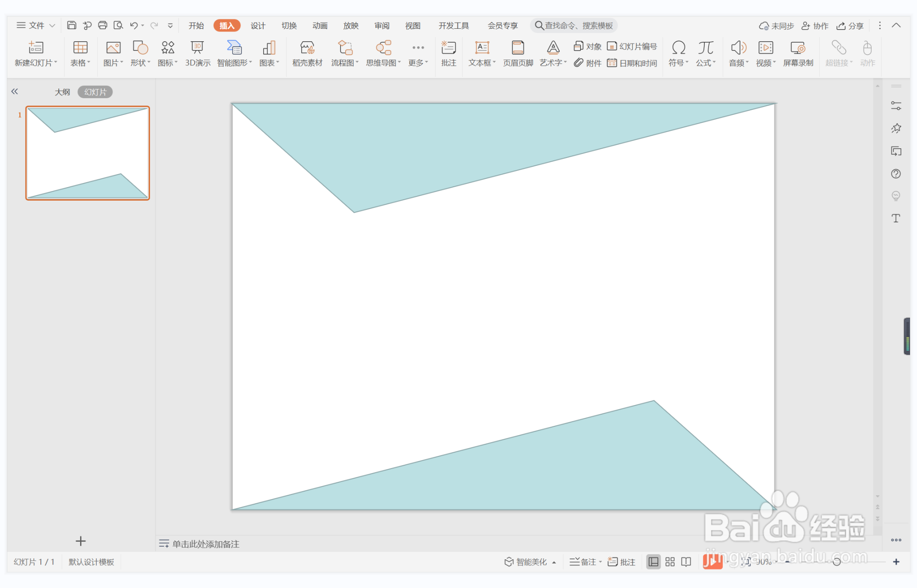Toggle comments via status bar 批注
Image resolution: width=917 pixels, height=588 pixels.
621,562
